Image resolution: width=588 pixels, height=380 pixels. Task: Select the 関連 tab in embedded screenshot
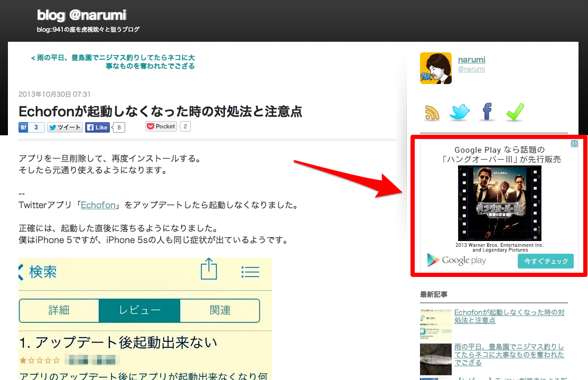coord(220,311)
